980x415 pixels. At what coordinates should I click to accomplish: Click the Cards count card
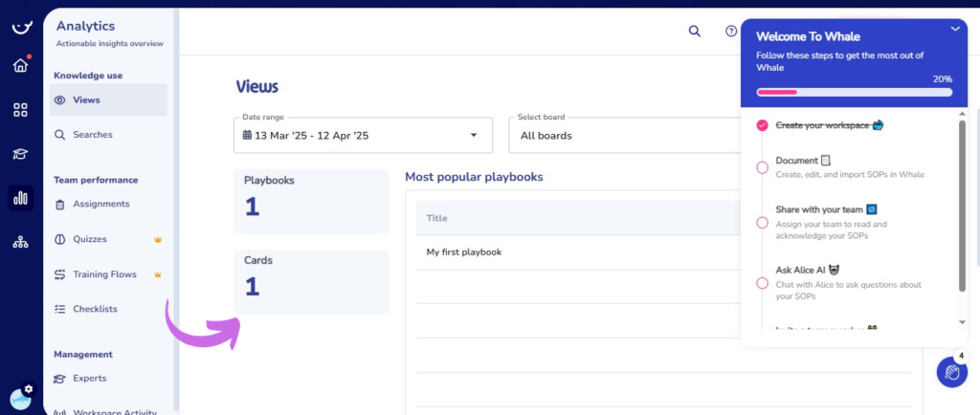(311, 282)
